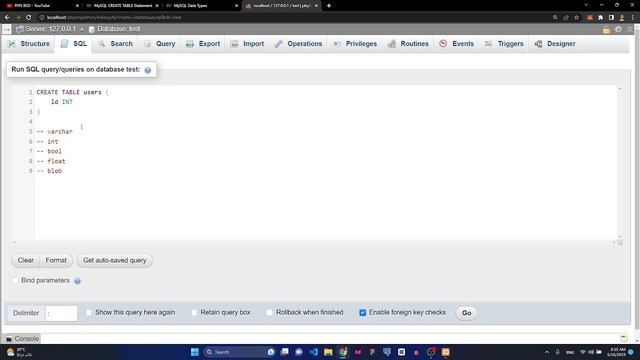Open the Structure tab
This screenshot has height=360, width=640.
click(29, 44)
